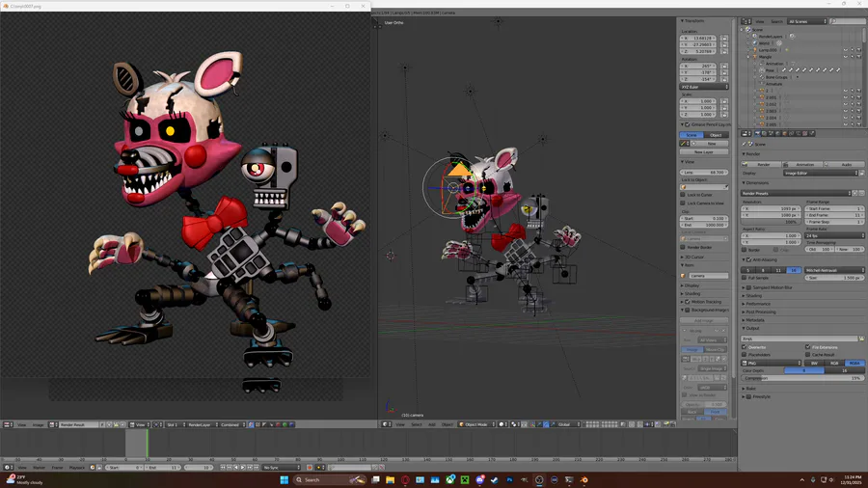Toggle File Extensions checkbox
868x488 pixels.
click(807, 347)
